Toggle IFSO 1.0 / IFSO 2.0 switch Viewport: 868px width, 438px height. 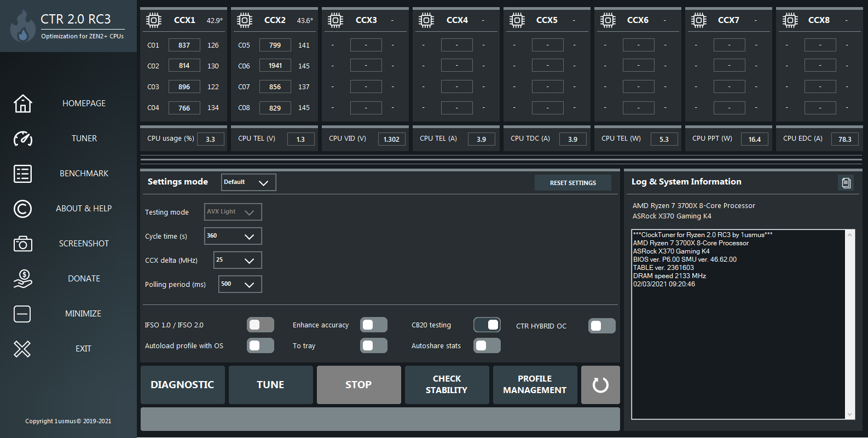point(261,325)
